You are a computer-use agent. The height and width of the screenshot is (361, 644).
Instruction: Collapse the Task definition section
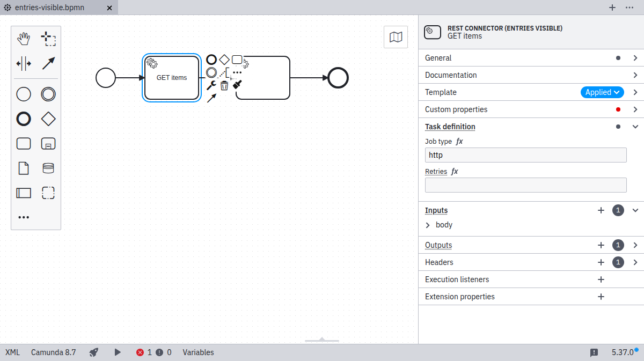635,127
